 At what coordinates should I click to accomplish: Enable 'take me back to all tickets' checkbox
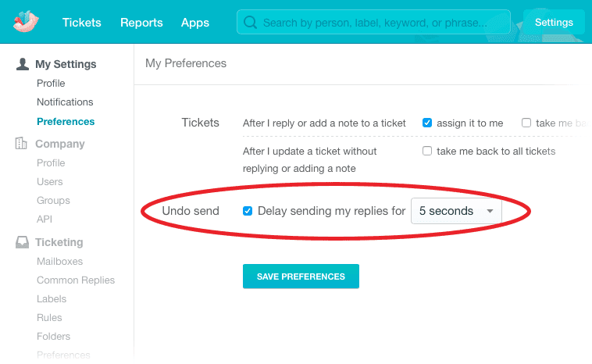click(x=427, y=151)
